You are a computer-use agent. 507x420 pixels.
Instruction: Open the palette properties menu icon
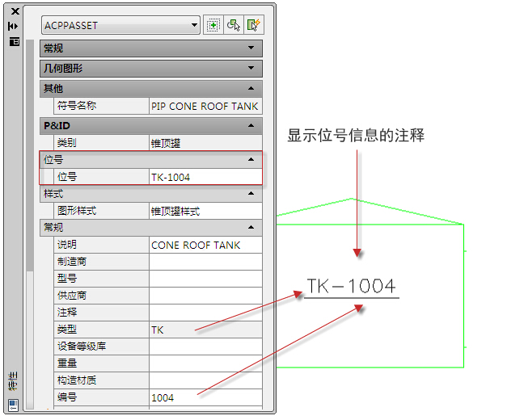pyautogui.click(x=14, y=41)
